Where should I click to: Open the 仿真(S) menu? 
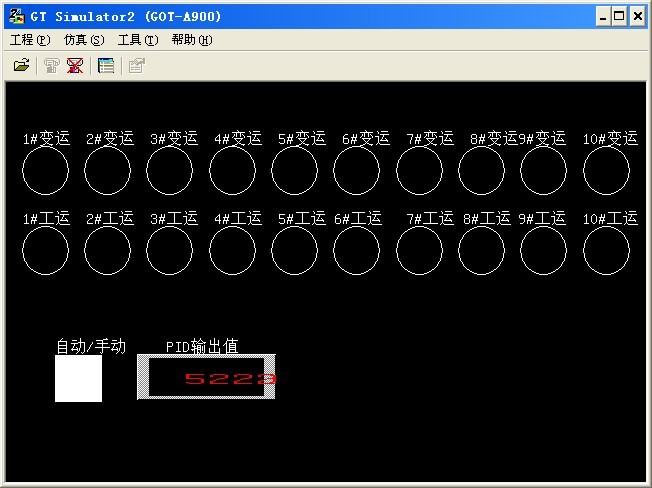point(83,40)
